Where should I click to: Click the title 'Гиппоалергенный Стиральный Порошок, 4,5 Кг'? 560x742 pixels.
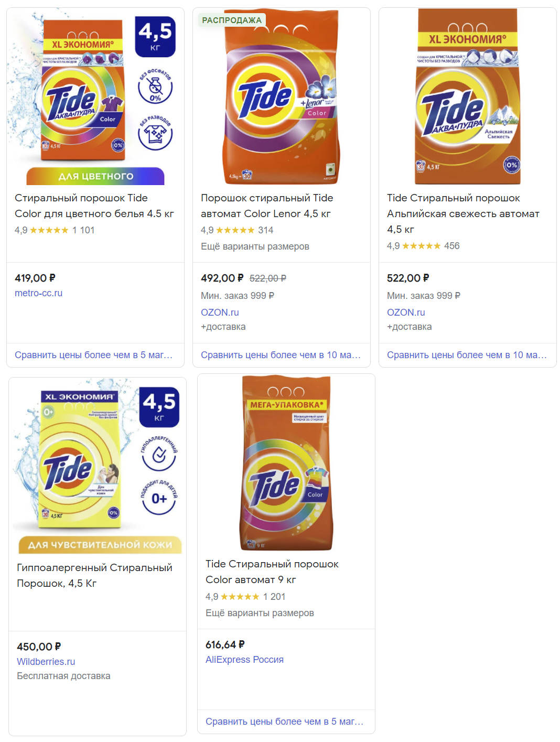pos(94,575)
